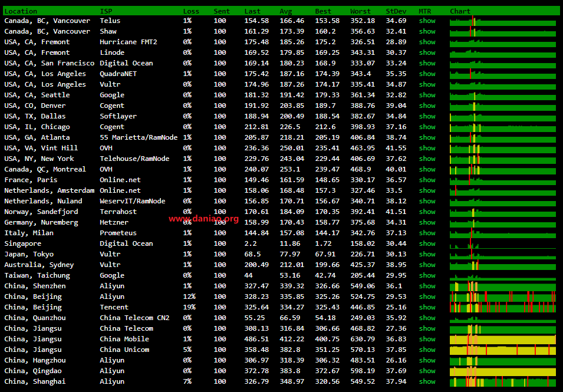Open the Jiangsu China Mobile chart
563x392 pixels.
[x=503, y=339]
